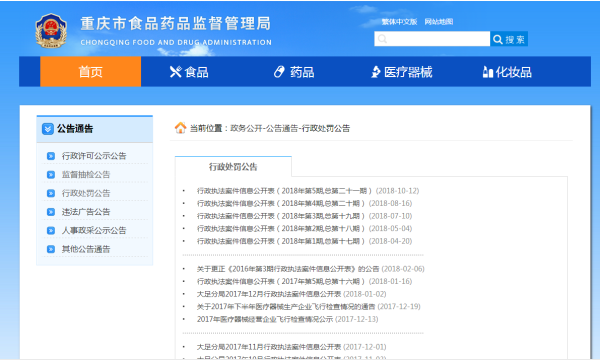Screen dimensions: 600x360
Task: Open sidebar link 其他公告通告
Action: [x=86, y=249]
